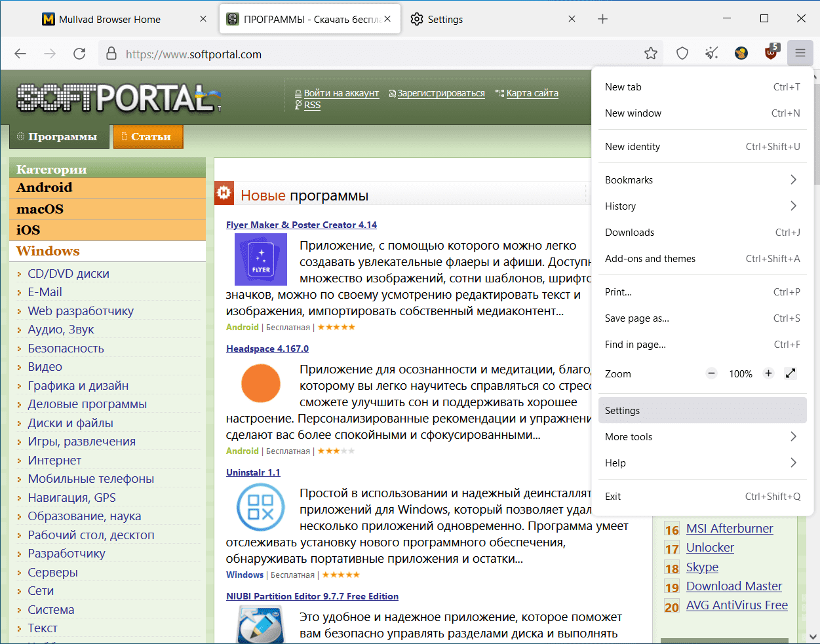Open the Download Master link

[x=734, y=586]
